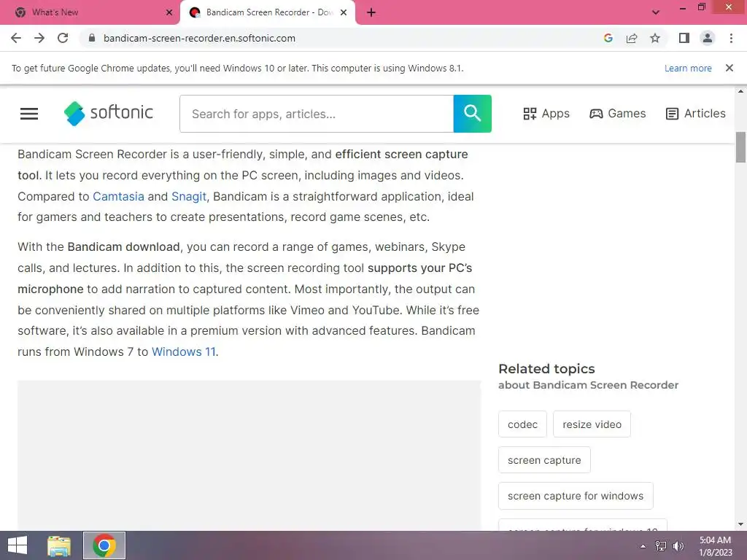Click the Google icon in address bar

click(608, 38)
